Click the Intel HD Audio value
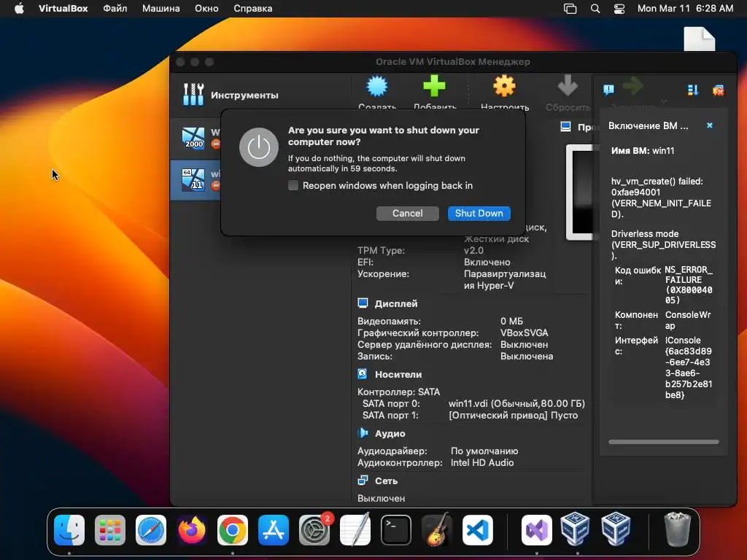The width and height of the screenshot is (747, 560). point(482,462)
